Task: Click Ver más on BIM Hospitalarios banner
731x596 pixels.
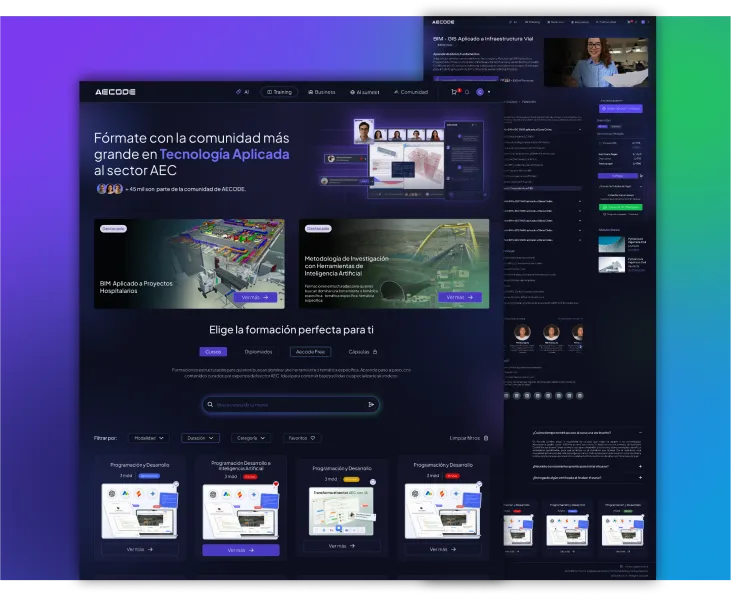Action: tap(254, 297)
